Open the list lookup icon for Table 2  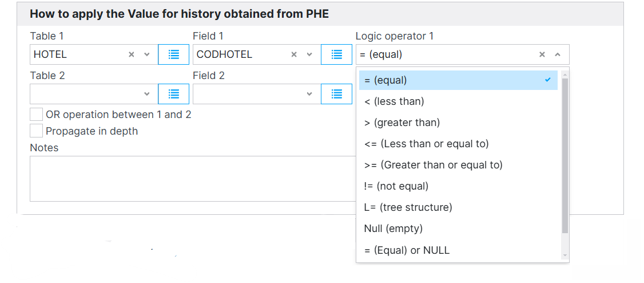pos(174,94)
